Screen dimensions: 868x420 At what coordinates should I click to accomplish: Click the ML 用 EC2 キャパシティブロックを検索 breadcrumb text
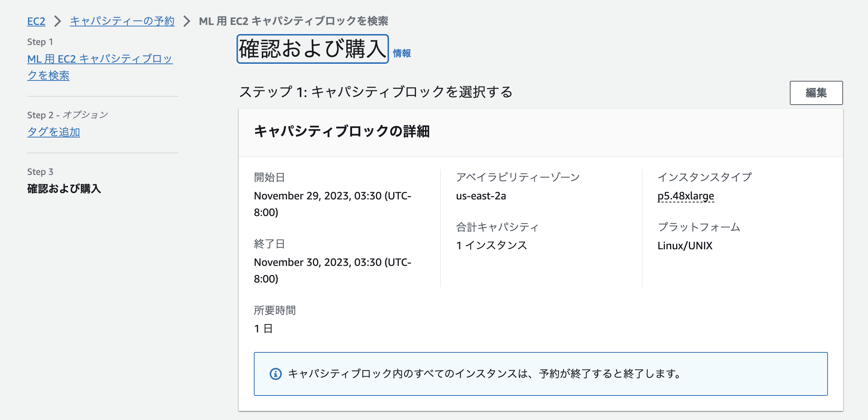295,22
